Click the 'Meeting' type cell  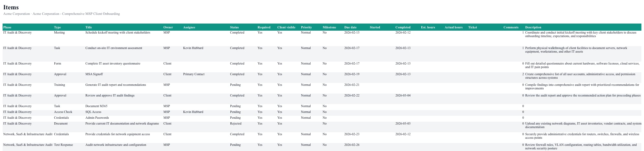tap(59, 33)
